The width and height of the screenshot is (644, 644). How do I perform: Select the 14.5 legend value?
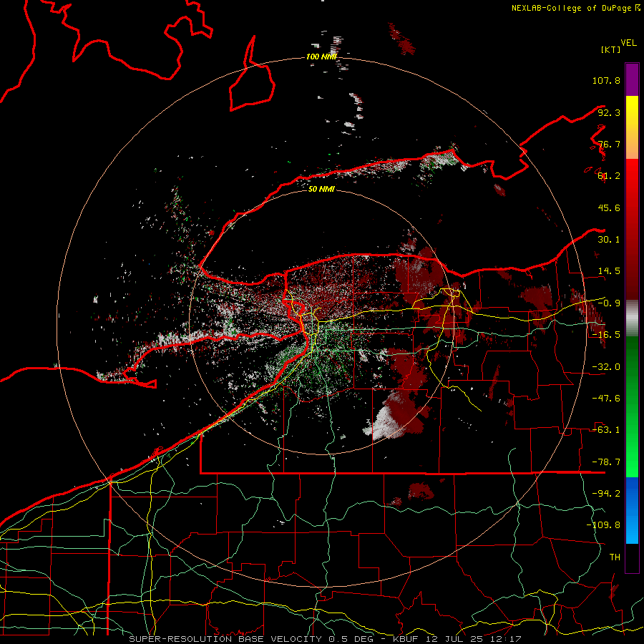tap(609, 271)
